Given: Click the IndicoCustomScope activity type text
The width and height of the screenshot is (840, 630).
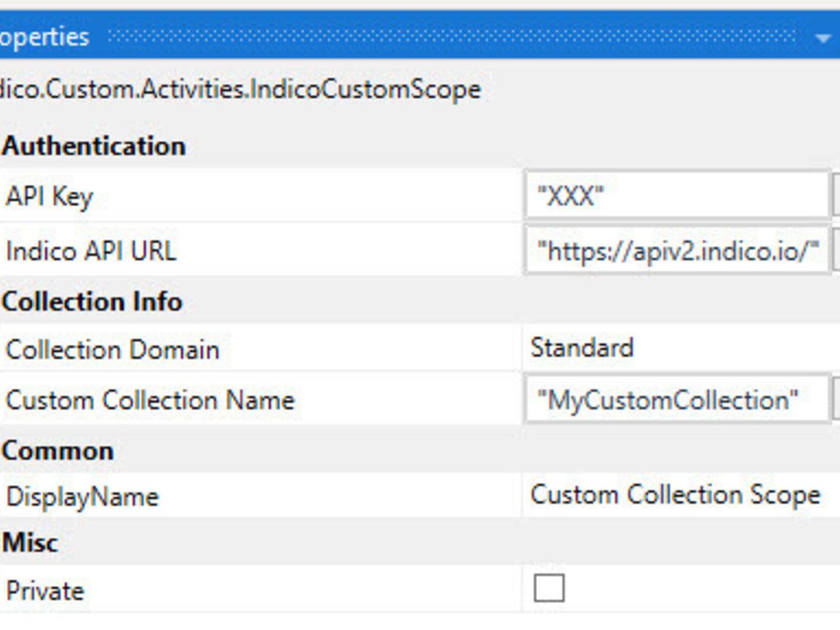Looking at the screenshot, I should (240, 89).
